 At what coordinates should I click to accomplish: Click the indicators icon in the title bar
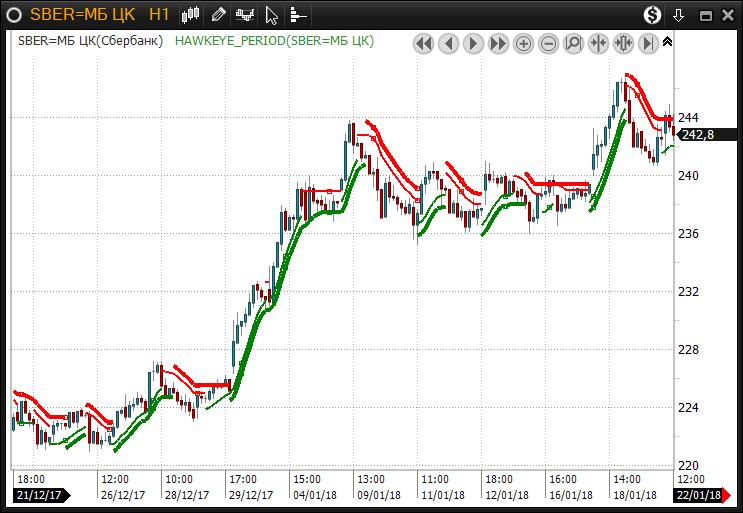pos(244,15)
